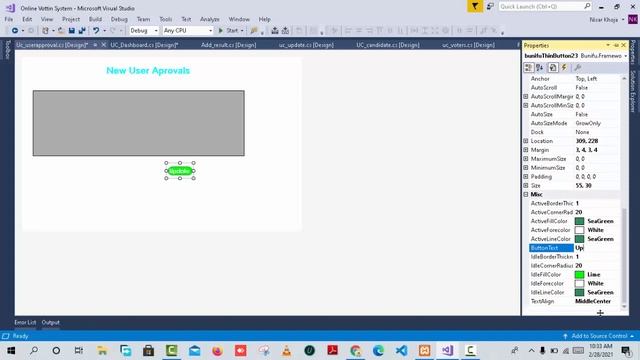Click the yellow notification filter flag icon
This screenshot has width=640, height=360.
[475, 7]
